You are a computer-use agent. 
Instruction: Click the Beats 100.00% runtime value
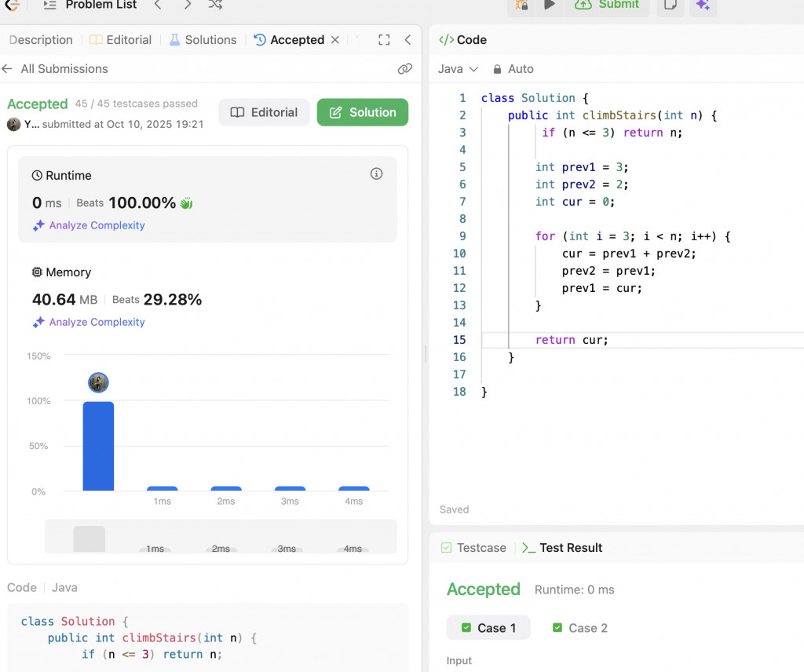126,203
